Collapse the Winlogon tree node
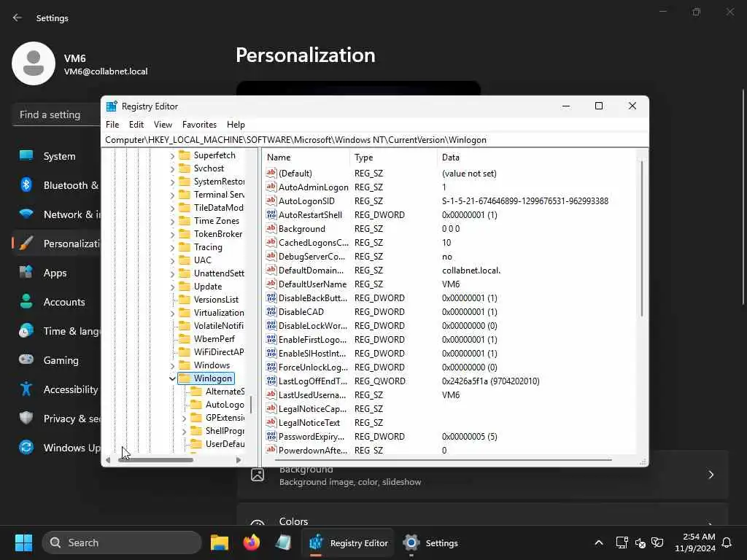 click(172, 378)
